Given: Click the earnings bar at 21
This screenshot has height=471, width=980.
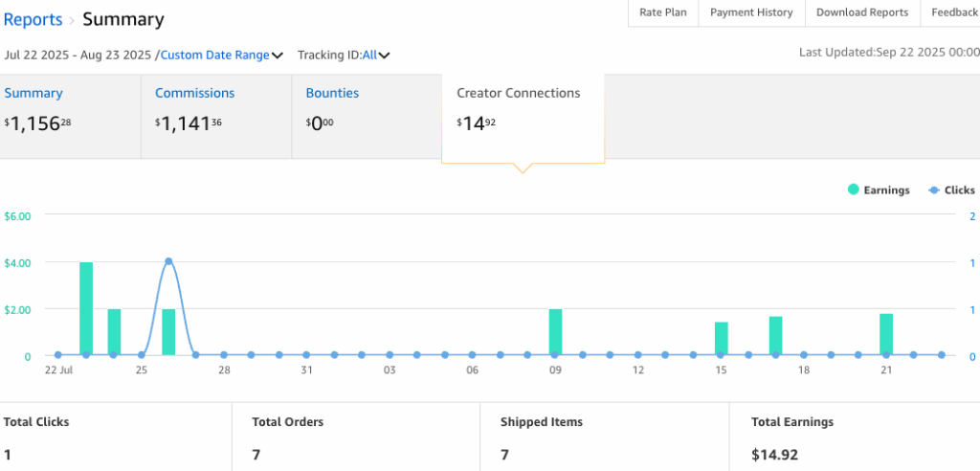Looking at the screenshot, I should (886, 334).
